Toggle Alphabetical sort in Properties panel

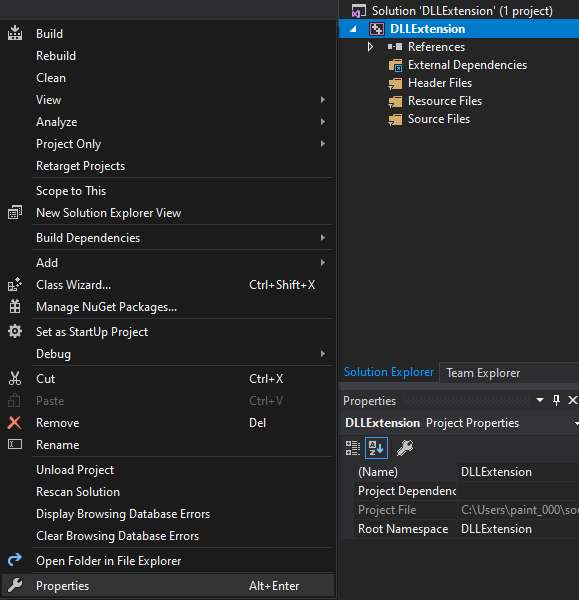376,448
